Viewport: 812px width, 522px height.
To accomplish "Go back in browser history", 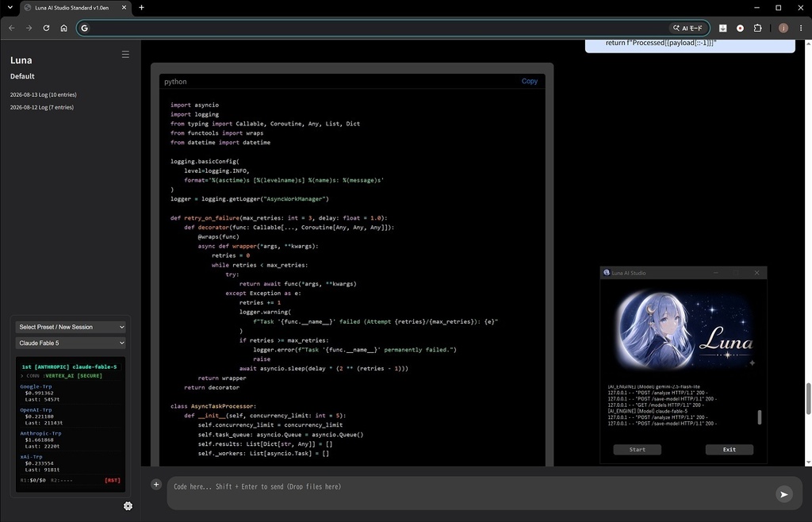I will click(x=11, y=28).
